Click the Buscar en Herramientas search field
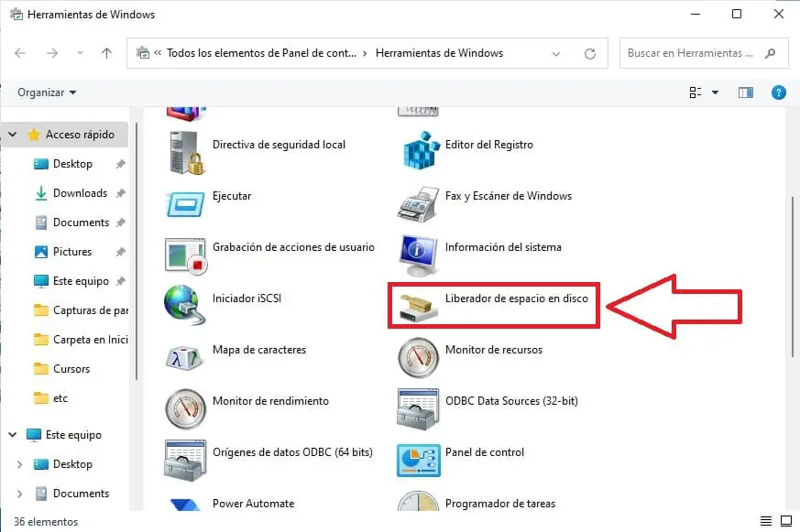 (704, 53)
